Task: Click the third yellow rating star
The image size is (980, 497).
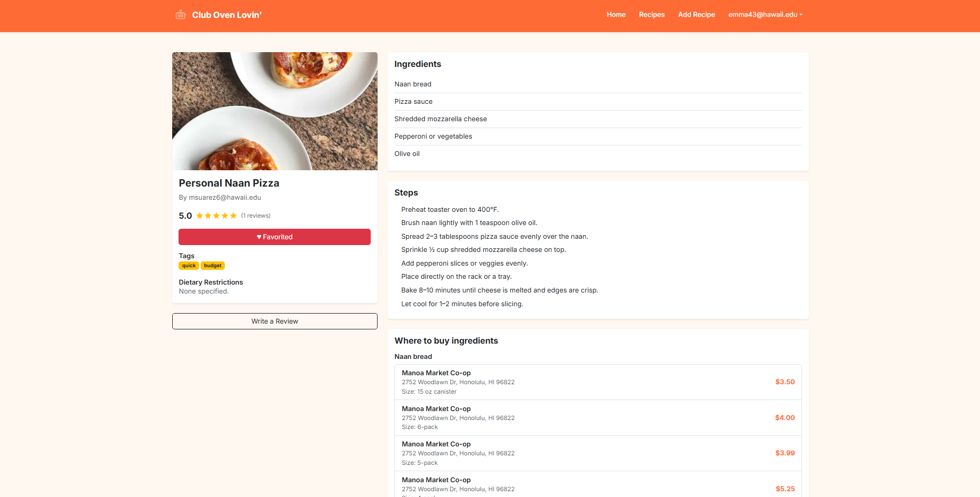Action: pyautogui.click(x=216, y=216)
